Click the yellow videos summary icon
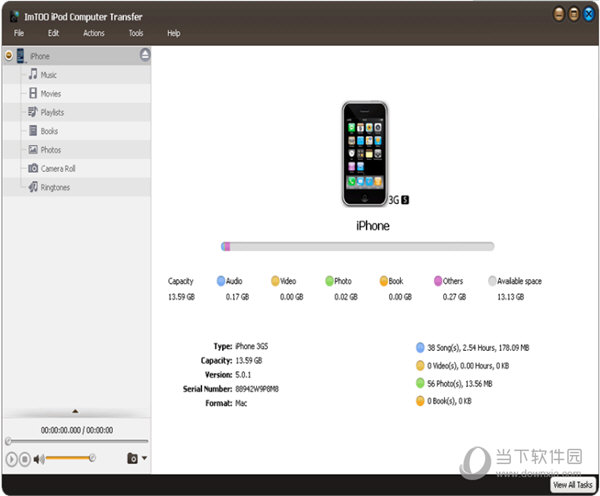 (420, 365)
